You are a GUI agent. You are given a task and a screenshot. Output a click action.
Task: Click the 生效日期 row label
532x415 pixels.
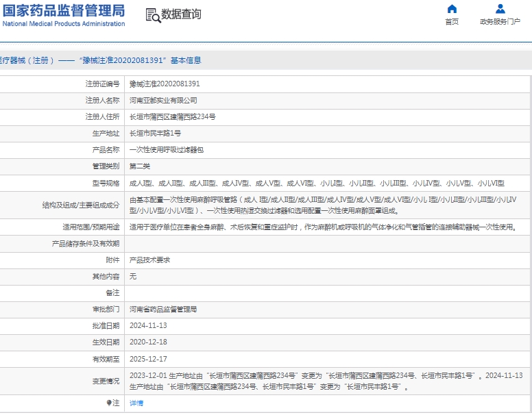coord(106,342)
